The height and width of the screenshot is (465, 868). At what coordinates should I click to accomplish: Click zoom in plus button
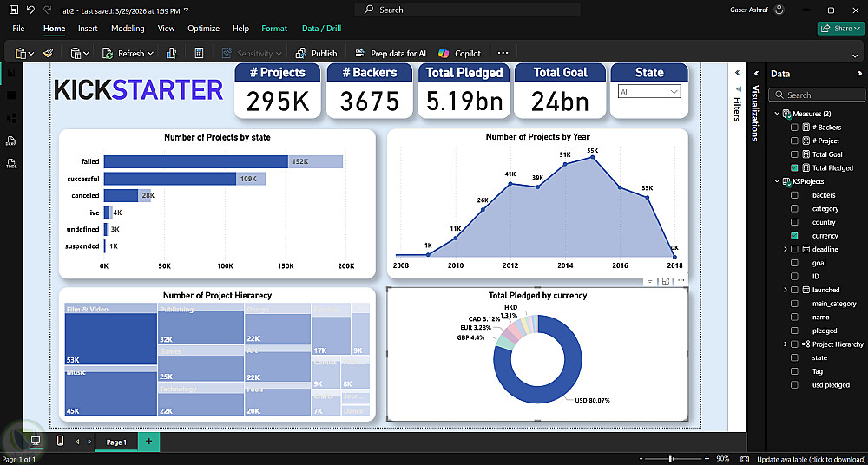click(707, 459)
